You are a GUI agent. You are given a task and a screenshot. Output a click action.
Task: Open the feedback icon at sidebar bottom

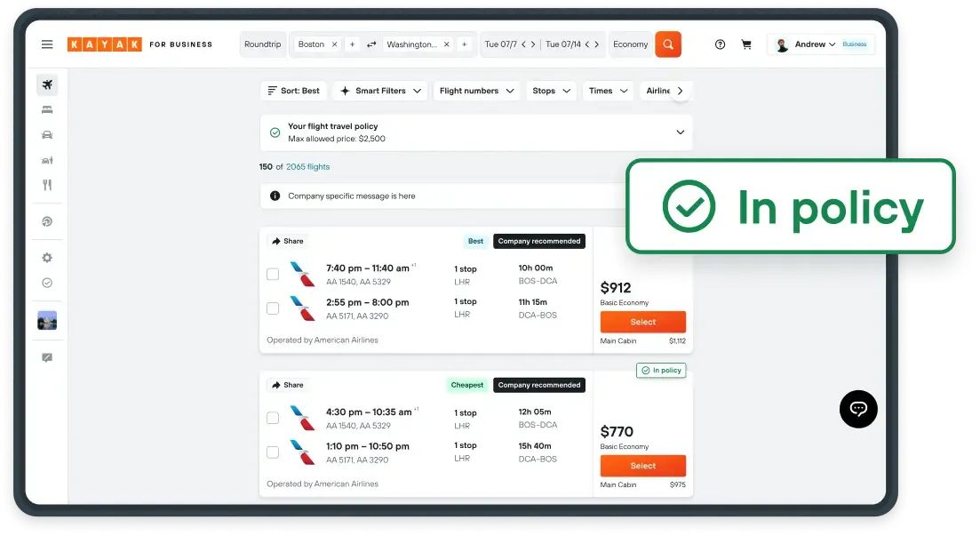coord(47,357)
